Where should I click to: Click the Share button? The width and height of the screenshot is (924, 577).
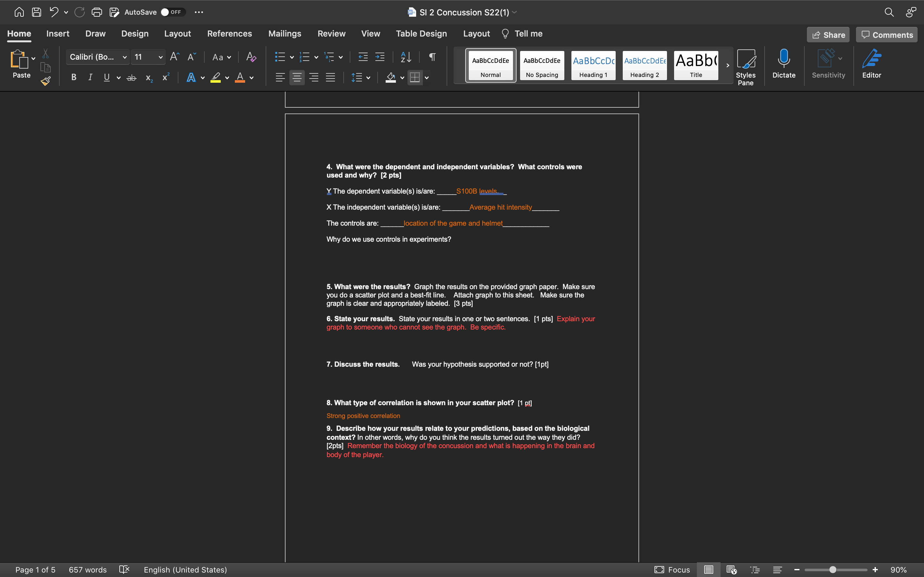click(x=828, y=35)
